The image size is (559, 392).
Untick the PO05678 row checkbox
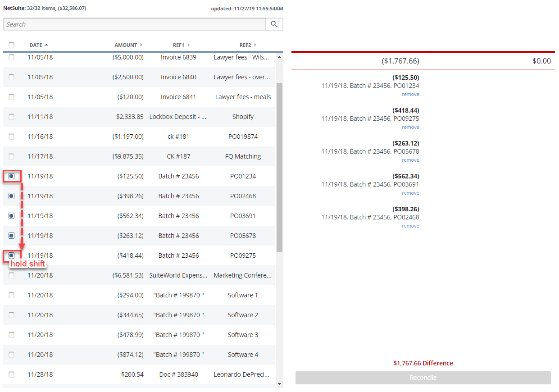click(12, 236)
